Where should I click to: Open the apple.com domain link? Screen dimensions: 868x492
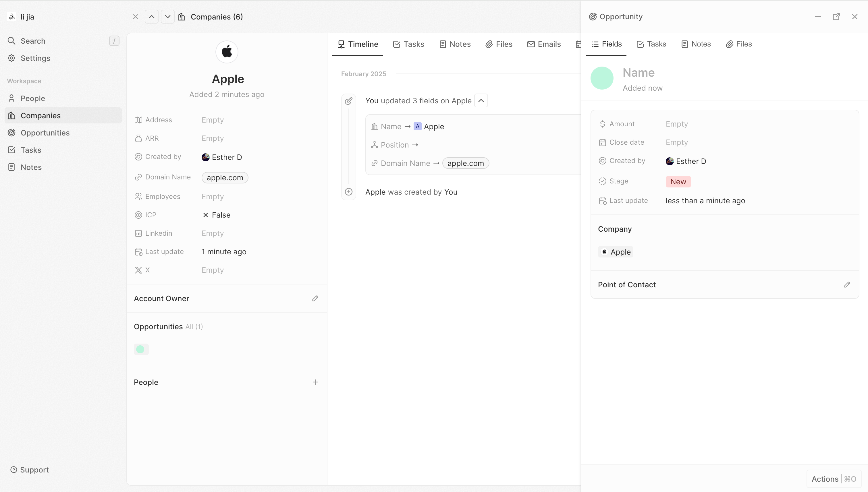225,178
